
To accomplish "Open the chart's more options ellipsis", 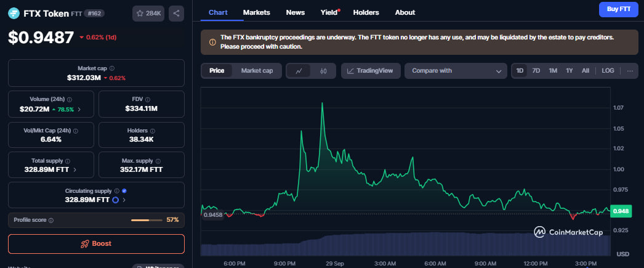I will 630,71.
